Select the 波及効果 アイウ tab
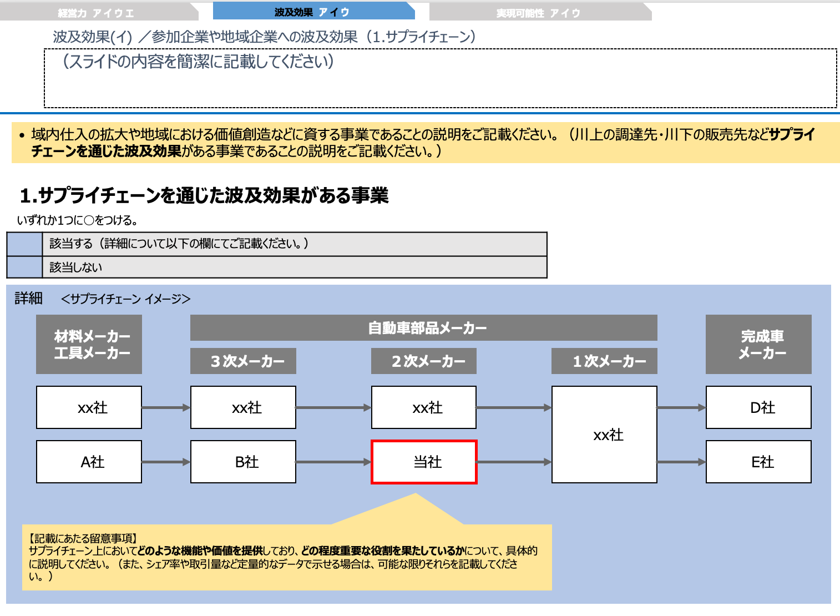840x616 pixels. tap(312, 10)
